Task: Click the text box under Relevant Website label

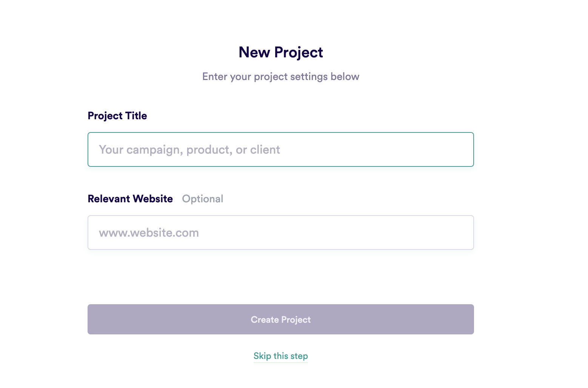Action: pos(280,232)
